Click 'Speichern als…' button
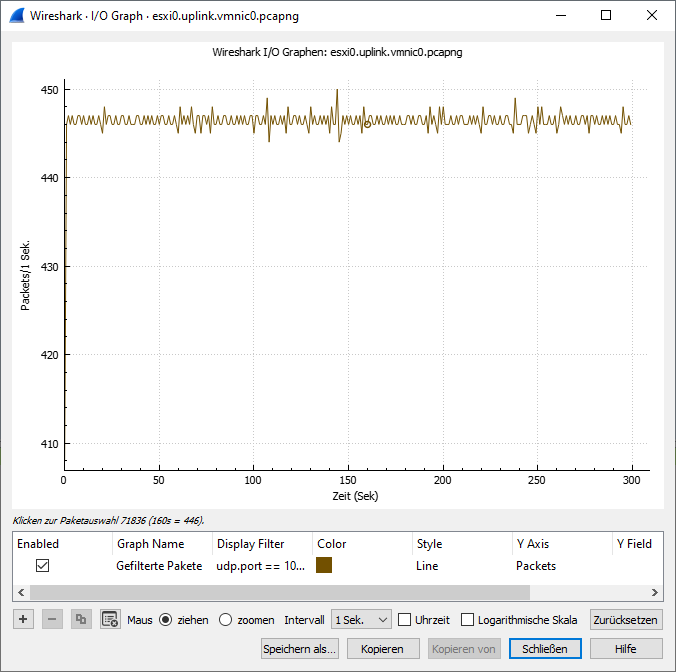 pos(300,649)
